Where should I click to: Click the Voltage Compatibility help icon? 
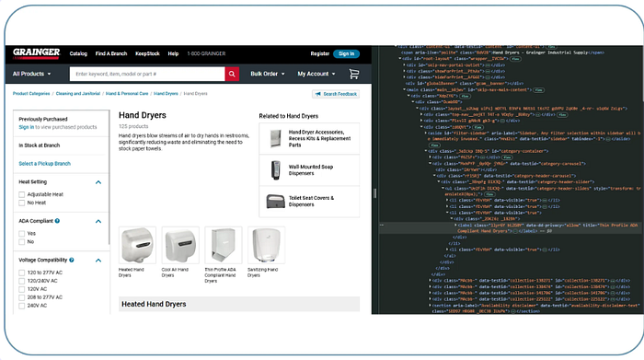72,261
